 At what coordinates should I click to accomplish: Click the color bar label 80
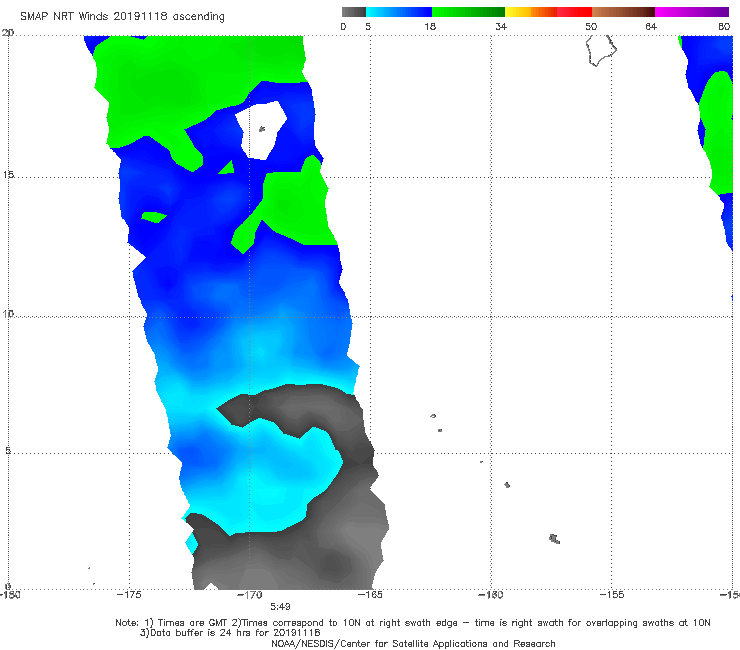pos(724,27)
